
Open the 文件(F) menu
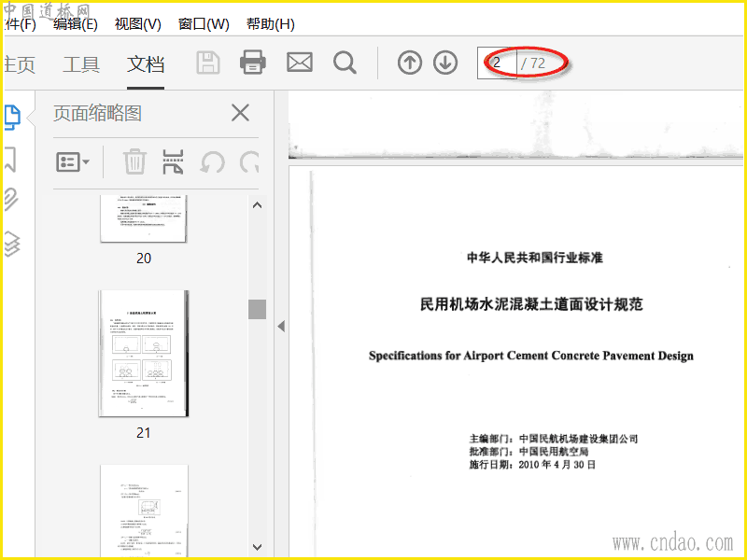(x=19, y=23)
